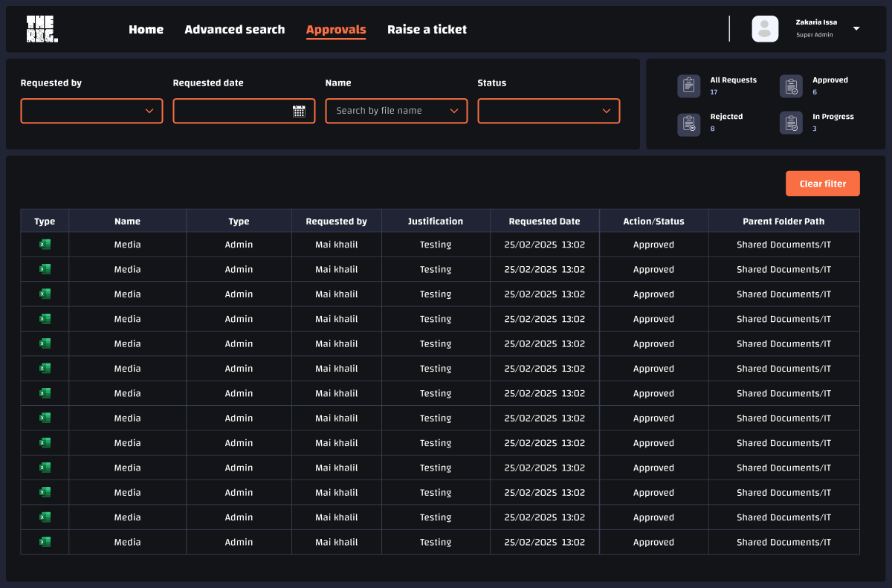The width and height of the screenshot is (892, 588).
Task: Click the THE REG logo
Action: [x=42, y=28]
